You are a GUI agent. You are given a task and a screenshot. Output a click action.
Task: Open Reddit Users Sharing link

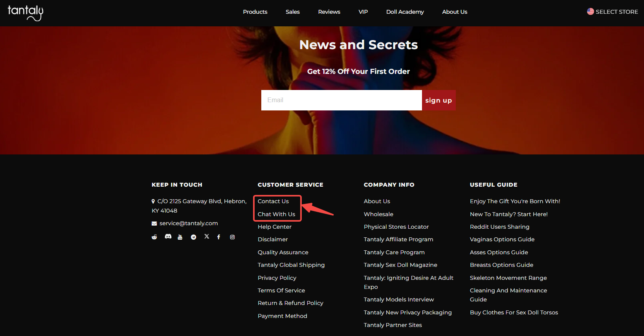[500, 227]
